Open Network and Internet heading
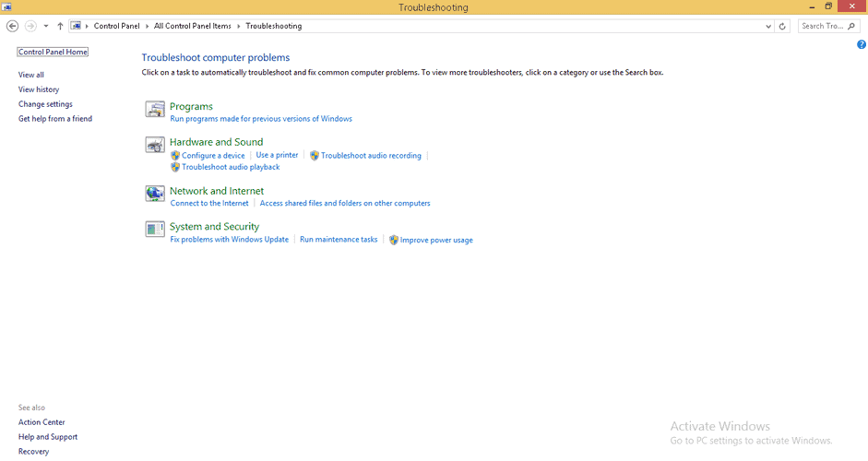868x461 pixels. pyautogui.click(x=217, y=191)
